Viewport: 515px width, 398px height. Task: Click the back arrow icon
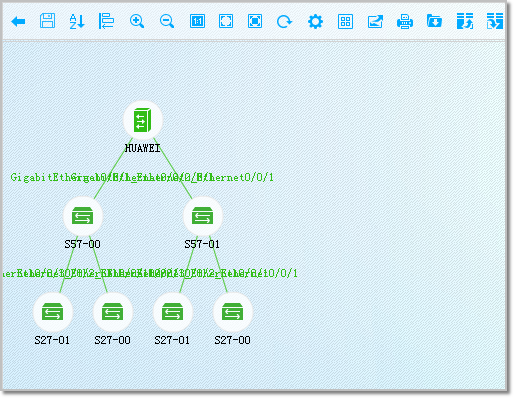click(18, 22)
